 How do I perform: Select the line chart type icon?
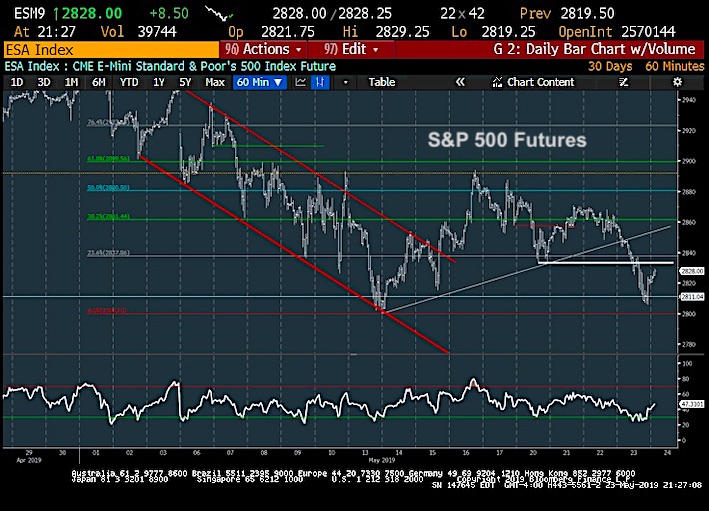(300, 82)
